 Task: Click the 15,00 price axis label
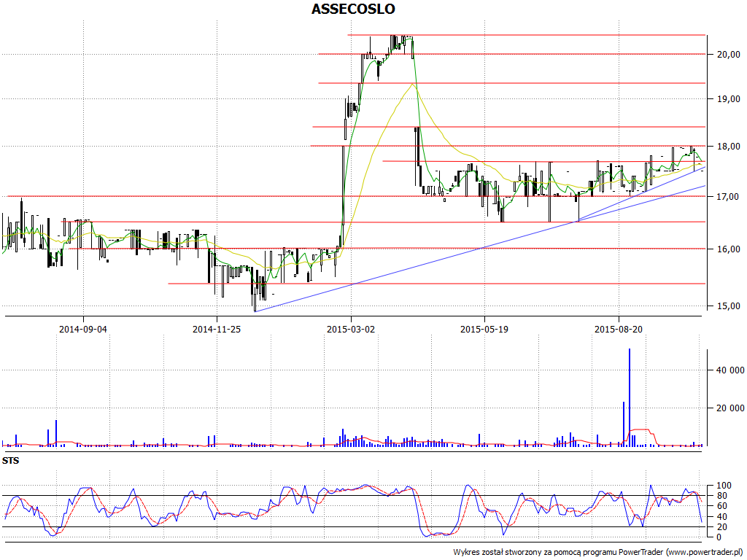point(729,306)
